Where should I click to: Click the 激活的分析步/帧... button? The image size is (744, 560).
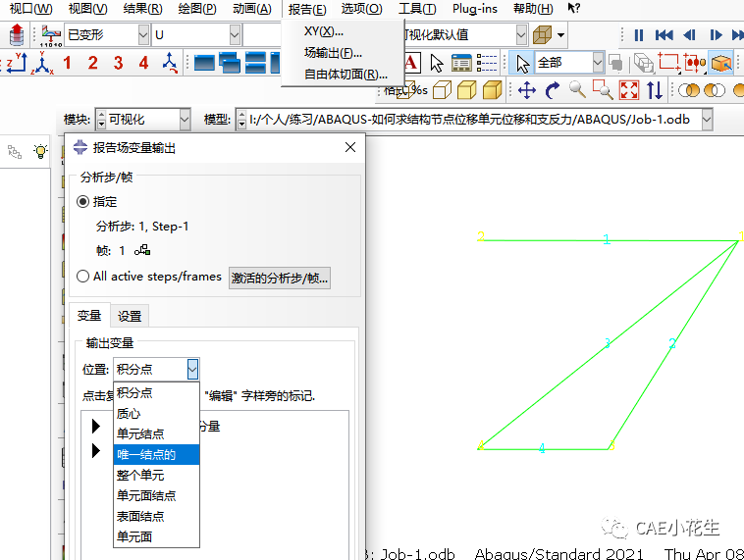(280, 278)
